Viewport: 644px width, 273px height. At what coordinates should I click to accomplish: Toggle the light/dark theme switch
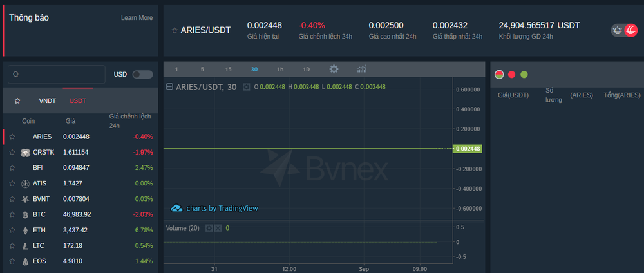click(x=624, y=30)
